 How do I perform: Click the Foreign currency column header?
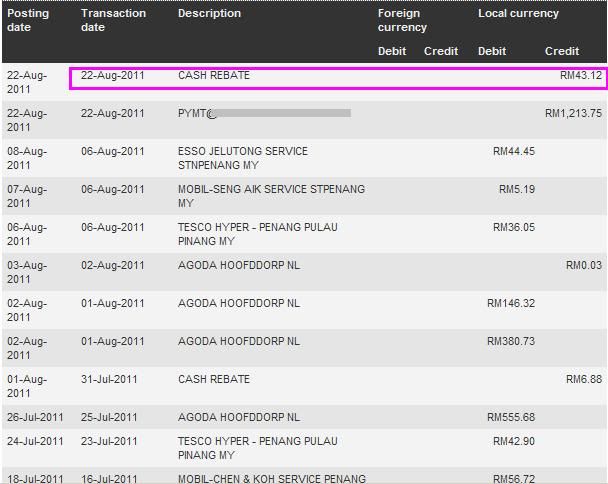402,20
